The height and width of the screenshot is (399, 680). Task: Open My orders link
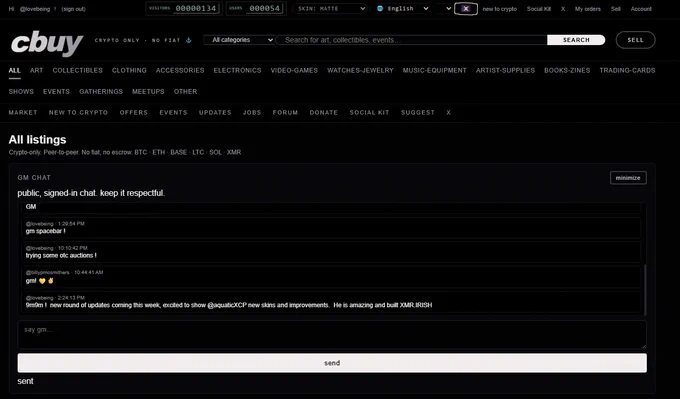588,9
